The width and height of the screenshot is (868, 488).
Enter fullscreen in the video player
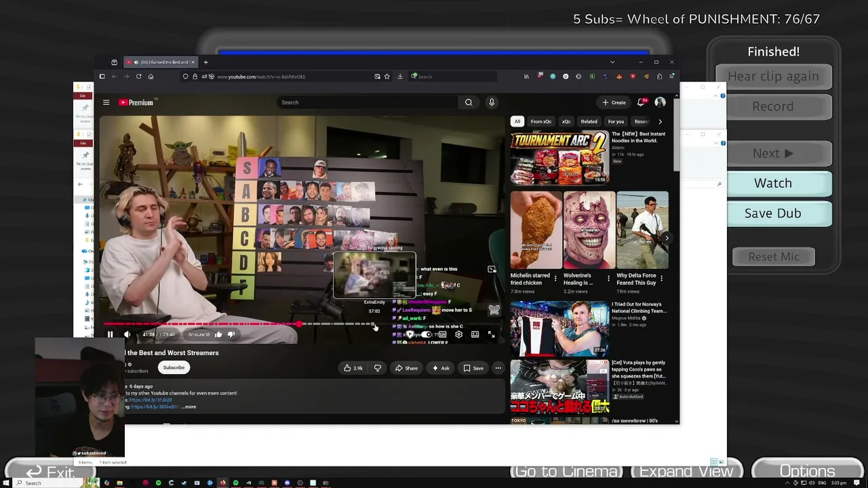(491, 334)
